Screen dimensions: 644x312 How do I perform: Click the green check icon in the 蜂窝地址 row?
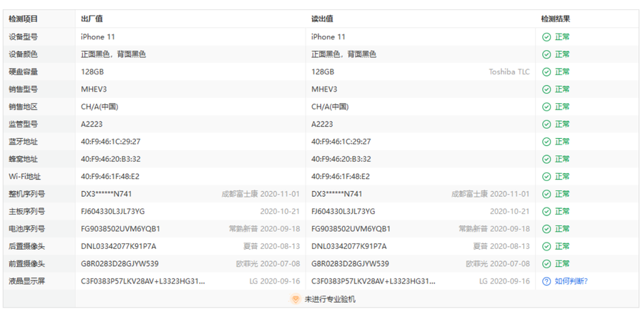(x=546, y=159)
